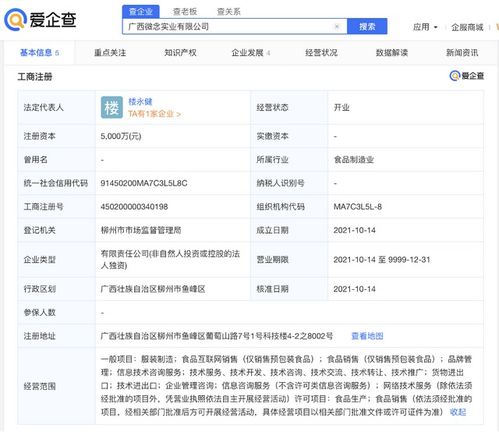Viewport: 499px width, 432px height.
Task: Click the 楼 avatar of the legal representative
Action: coord(112,107)
